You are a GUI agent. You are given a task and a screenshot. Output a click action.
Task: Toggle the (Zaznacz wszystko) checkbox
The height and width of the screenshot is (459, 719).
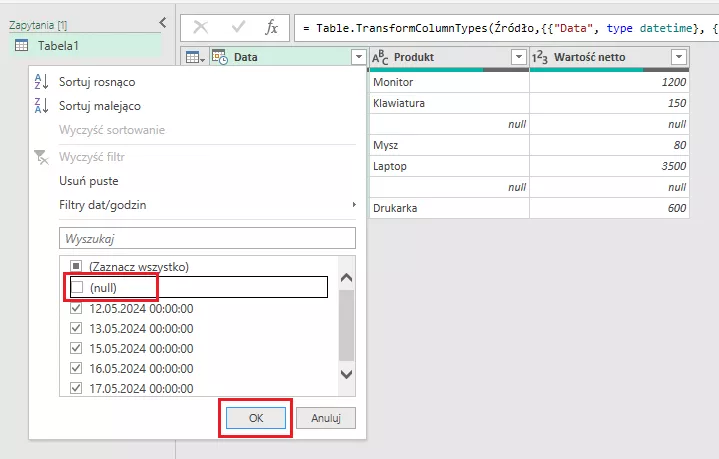77,267
